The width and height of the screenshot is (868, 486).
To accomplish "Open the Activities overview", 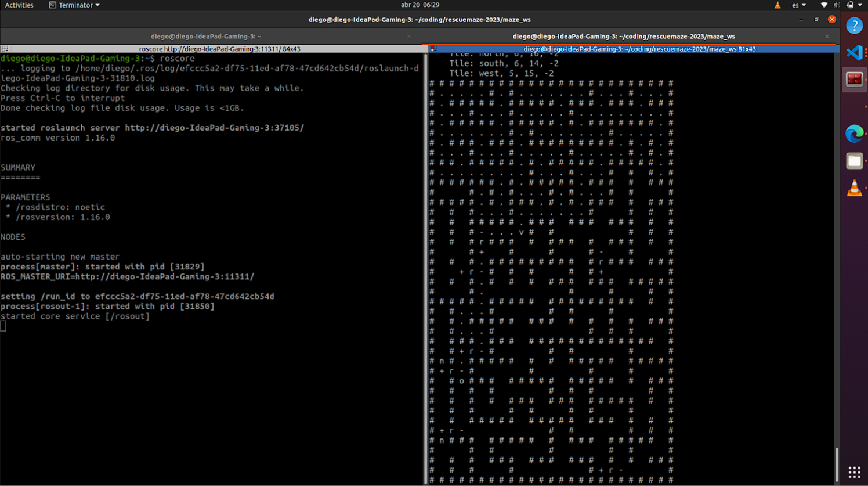I will point(19,5).
